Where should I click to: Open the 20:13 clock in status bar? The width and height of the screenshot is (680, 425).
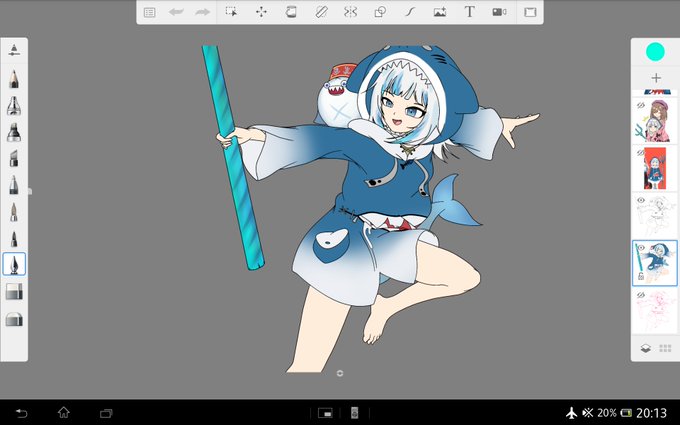coord(651,413)
